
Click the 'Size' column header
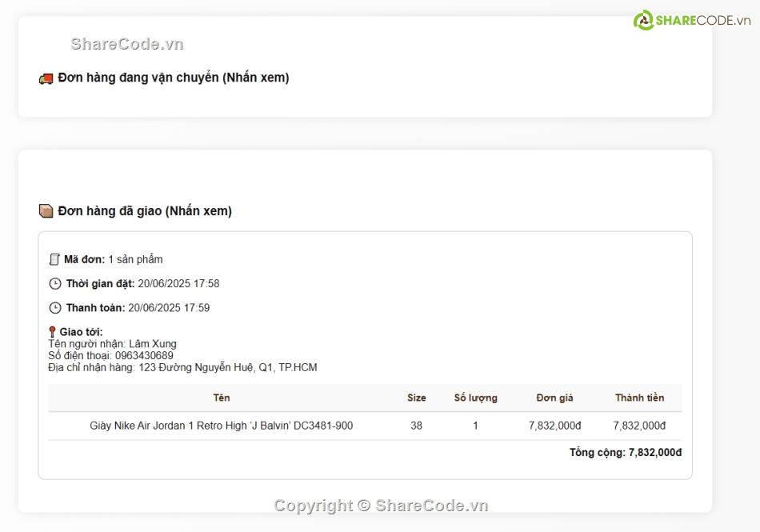[416, 398]
